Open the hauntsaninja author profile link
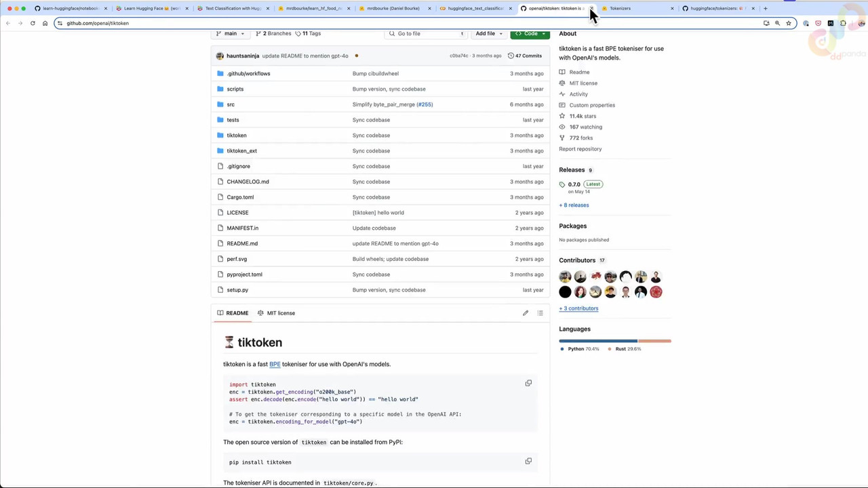The image size is (868, 488). click(243, 56)
